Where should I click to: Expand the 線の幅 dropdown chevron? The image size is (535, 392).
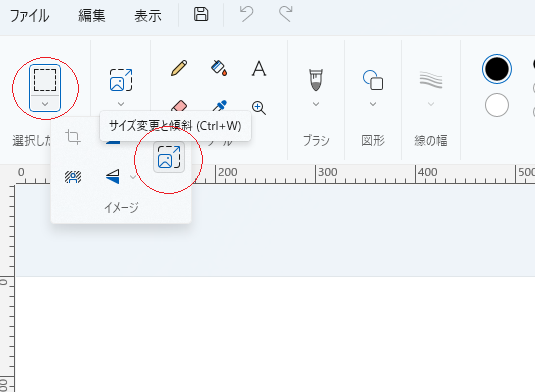pyautogui.click(x=431, y=104)
